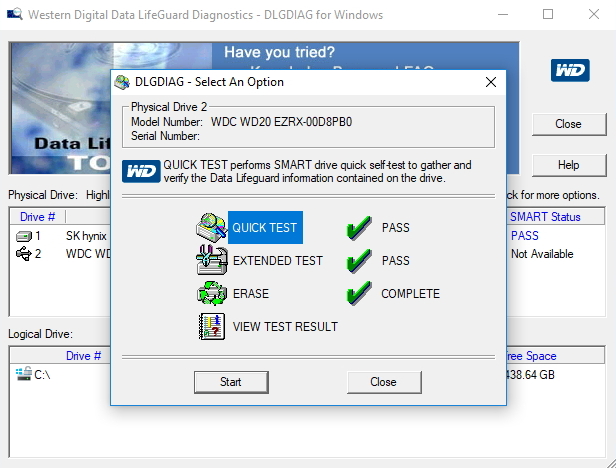This screenshot has height=468, width=616.
Task: Select the EXTENDED TEST tools icon
Action: 211,260
